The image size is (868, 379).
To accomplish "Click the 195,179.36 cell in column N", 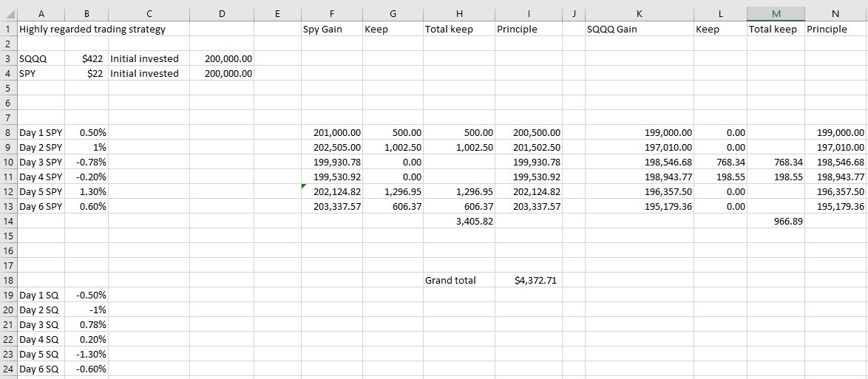I will [x=836, y=206].
